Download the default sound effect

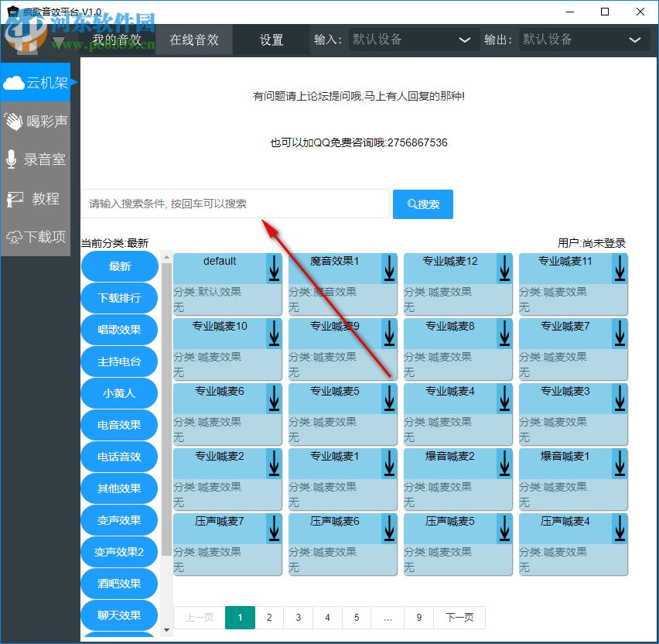point(273,269)
